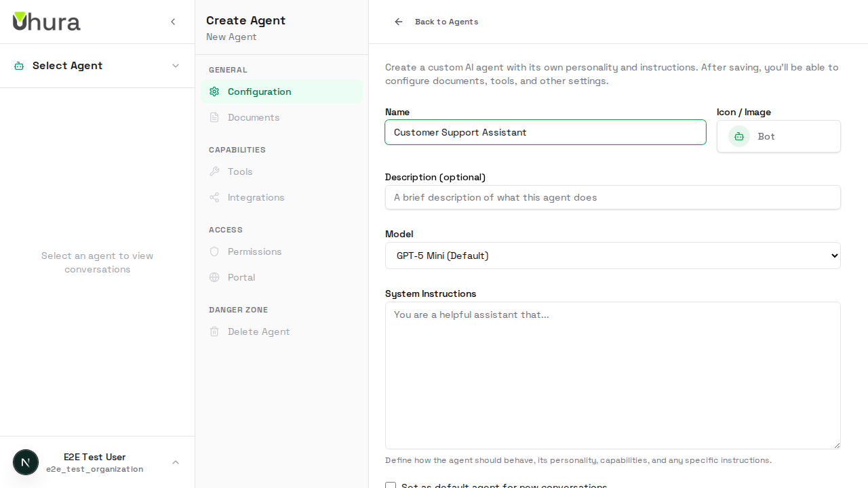Expand the Select Agent dropdown
The width and height of the screenshot is (868, 488).
pos(98,66)
